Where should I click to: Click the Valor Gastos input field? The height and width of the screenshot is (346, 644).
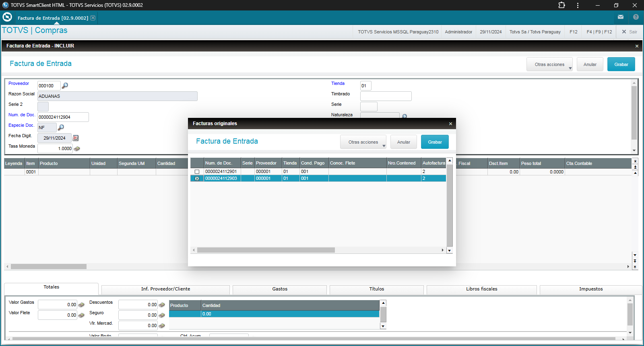pos(58,305)
